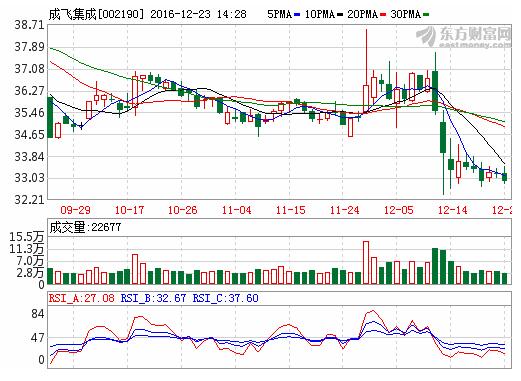Click the 38.71 price axis label
Screen dimensions: 521x381
29,25
